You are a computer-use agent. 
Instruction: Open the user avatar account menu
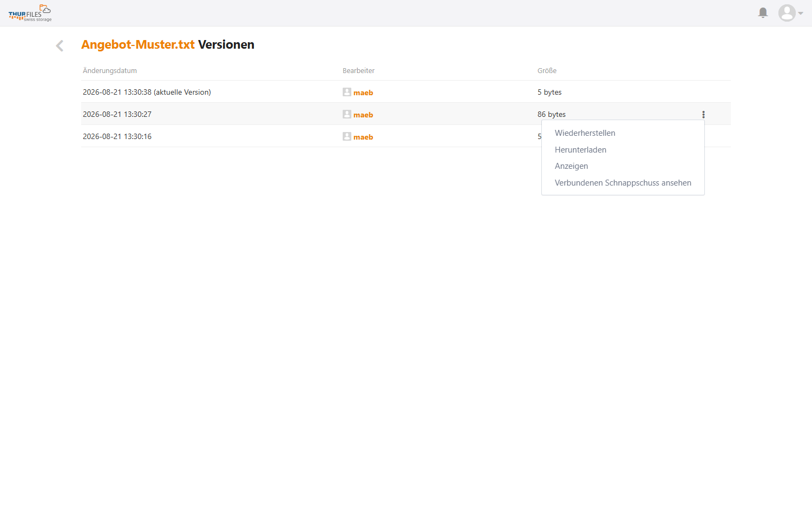tap(790, 13)
